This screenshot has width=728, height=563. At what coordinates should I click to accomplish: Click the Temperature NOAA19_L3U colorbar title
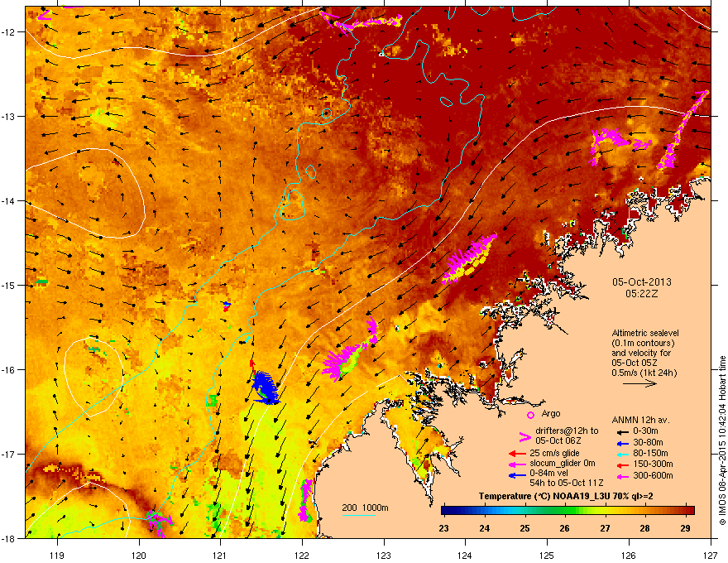coord(566,497)
